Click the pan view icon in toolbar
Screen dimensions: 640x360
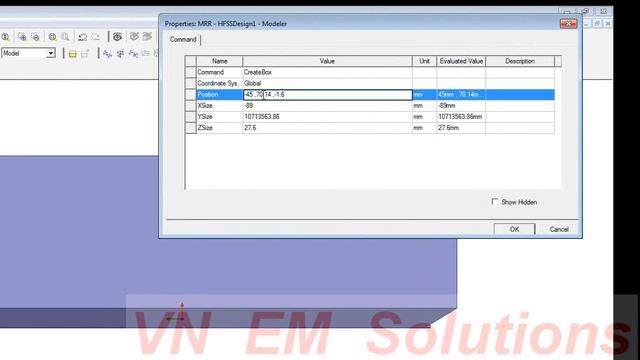tap(5, 37)
